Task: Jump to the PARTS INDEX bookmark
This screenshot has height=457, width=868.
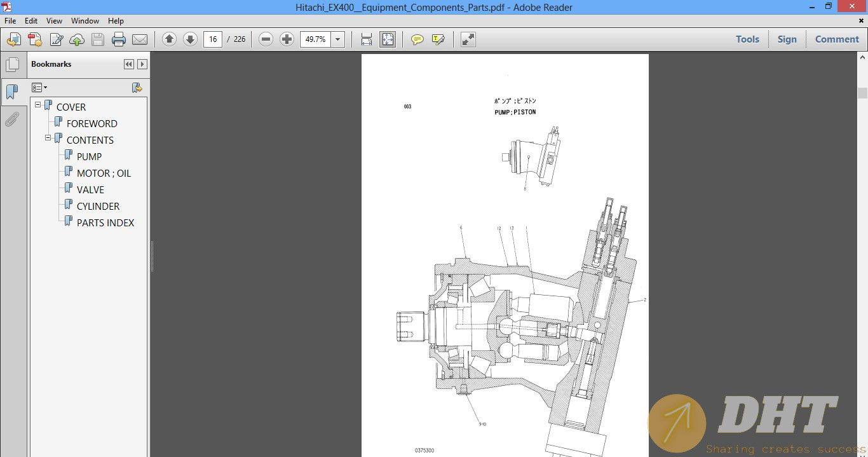Action: (x=105, y=222)
